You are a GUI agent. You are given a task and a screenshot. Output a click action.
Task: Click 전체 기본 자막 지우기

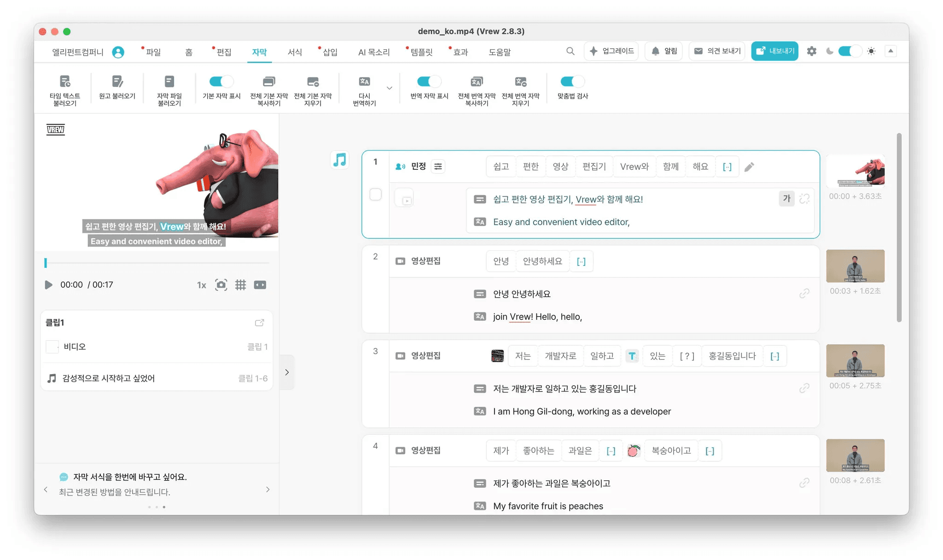[x=313, y=90]
